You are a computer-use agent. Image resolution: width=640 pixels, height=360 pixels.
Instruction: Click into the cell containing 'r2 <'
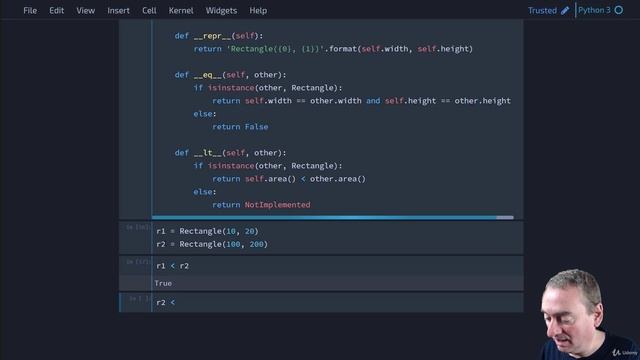pos(337,302)
